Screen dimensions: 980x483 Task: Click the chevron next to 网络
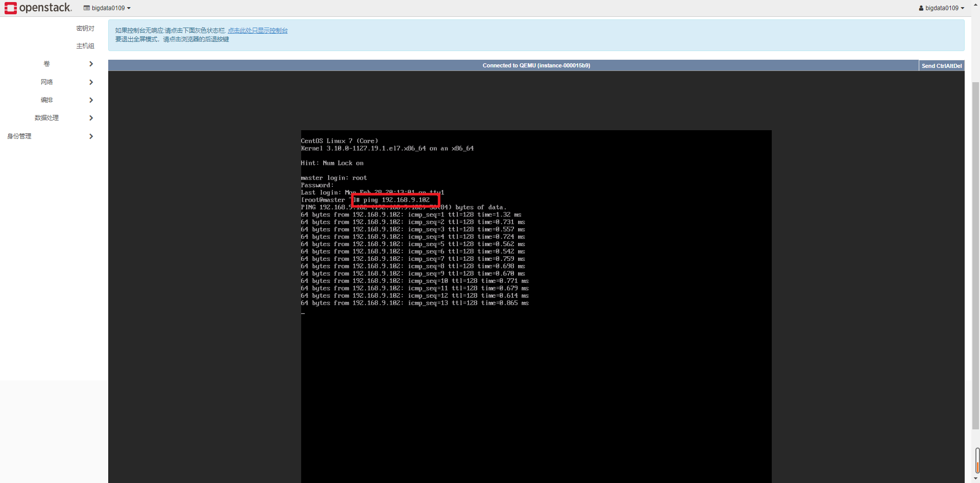(91, 82)
